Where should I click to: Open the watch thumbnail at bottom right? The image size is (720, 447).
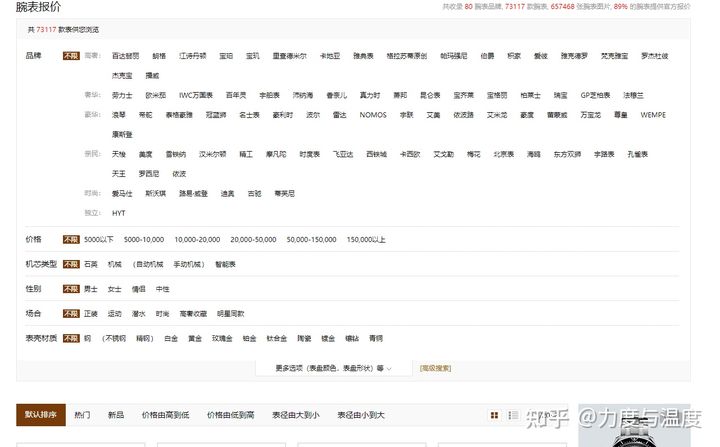tap(634, 425)
